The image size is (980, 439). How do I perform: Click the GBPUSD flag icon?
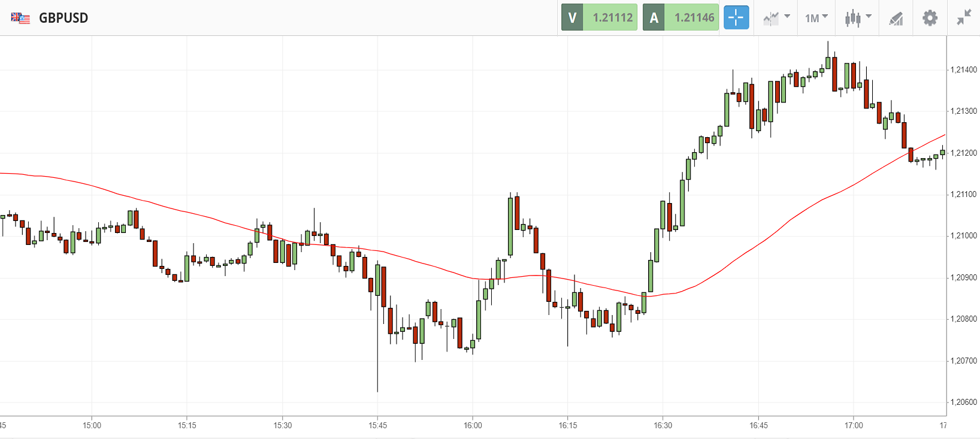coord(20,18)
